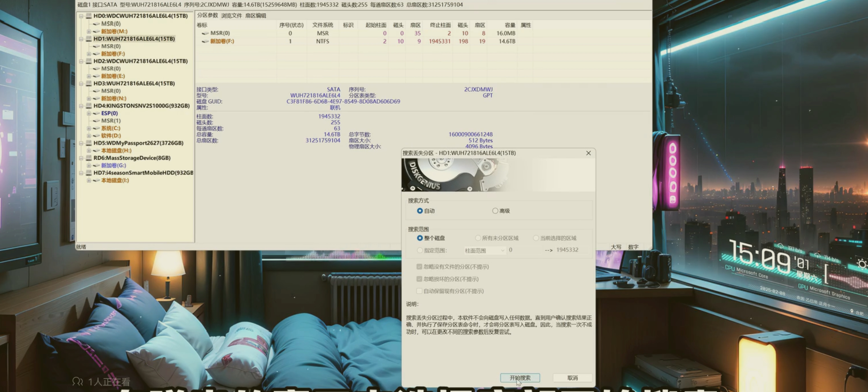Click the 开始搜索 button
This screenshot has height=392, width=868.
pyautogui.click(x=520, y=378)
